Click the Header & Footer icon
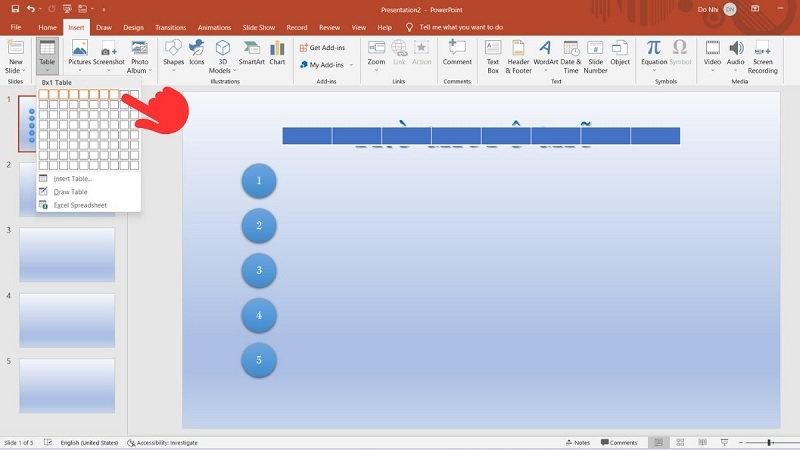Image resolution: width=800 pixels, height=450 pixels. 518,56
